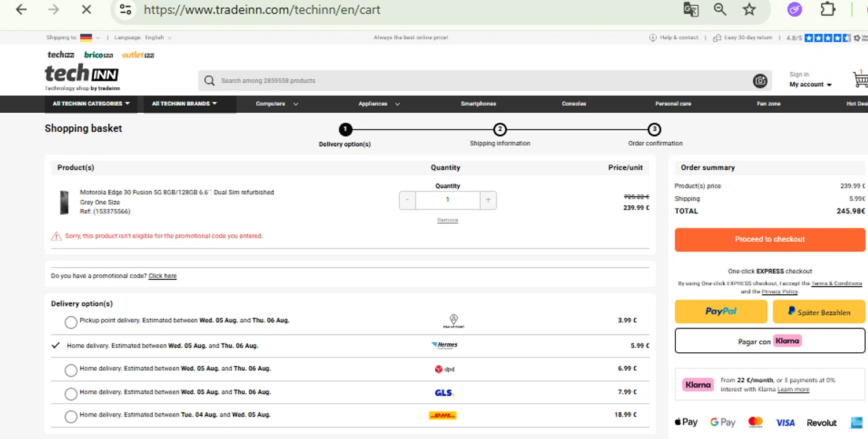Click the GLS carrier logo

pos(444,393)
